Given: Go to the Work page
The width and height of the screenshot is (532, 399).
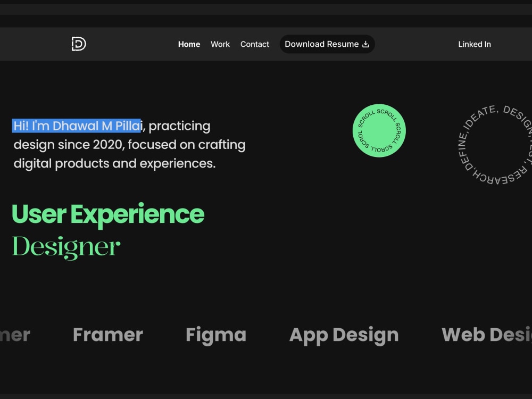Looking at the screenshot, I should pyautogui.click(x=220, y=45).
